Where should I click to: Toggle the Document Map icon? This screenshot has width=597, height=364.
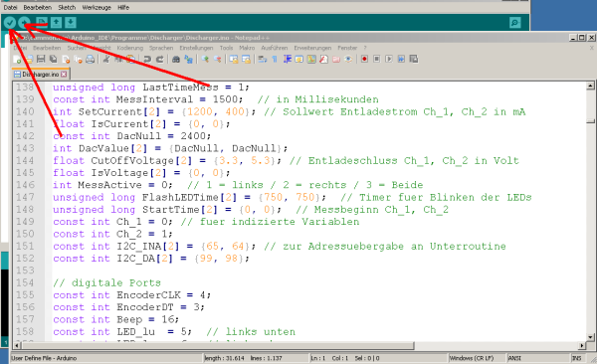tap(311, 59)
